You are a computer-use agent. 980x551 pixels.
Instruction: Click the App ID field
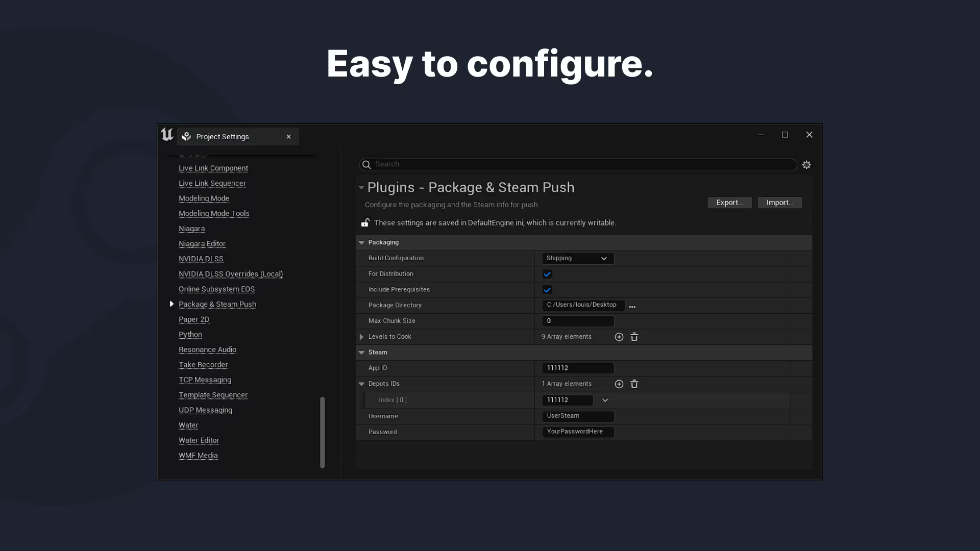coord(578,368)
